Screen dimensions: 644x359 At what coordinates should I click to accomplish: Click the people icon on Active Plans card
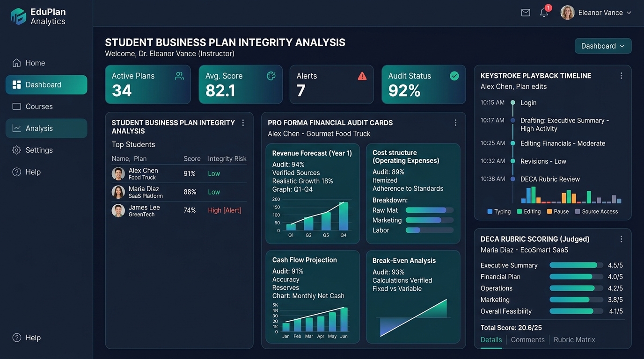pyautogui.click(x=179, y=76)
